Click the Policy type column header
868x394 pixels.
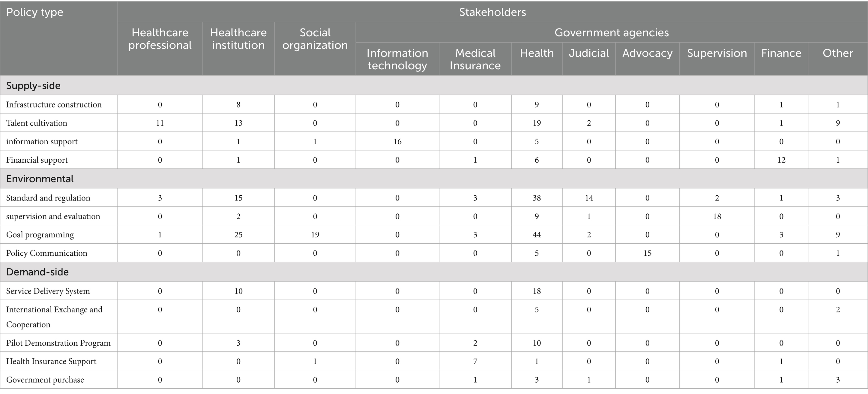tap(35, 13)
